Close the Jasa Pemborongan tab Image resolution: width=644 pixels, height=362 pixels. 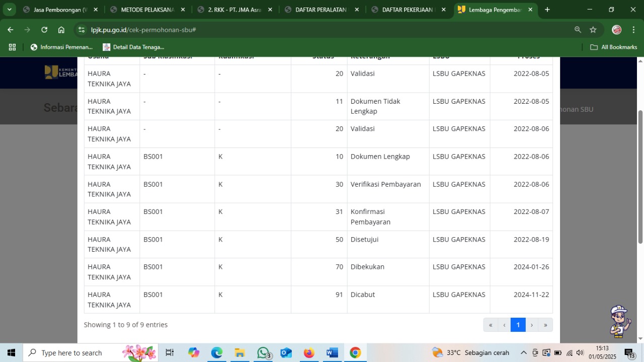tap(96, 10)
